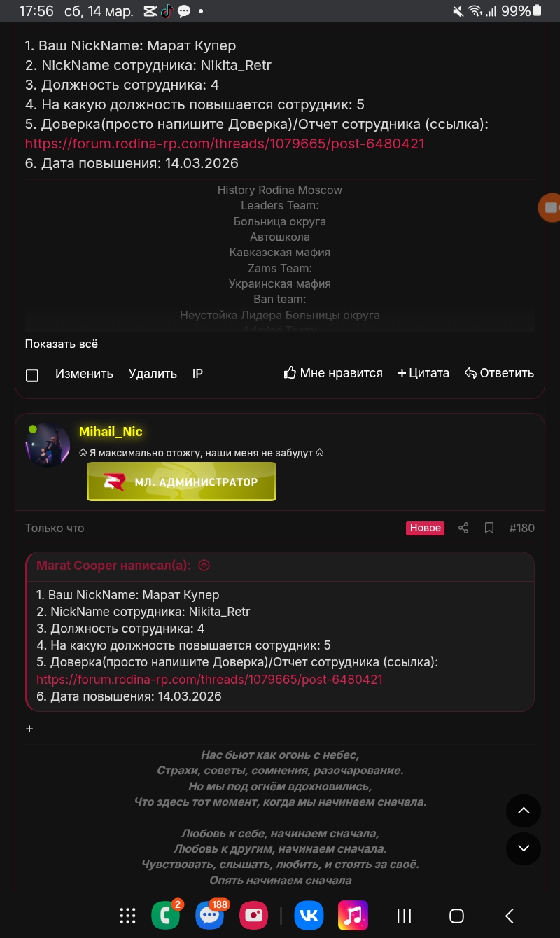Open the apps grid icon in dock
This screenshot has width=560, height=938.
click(127, 915)
